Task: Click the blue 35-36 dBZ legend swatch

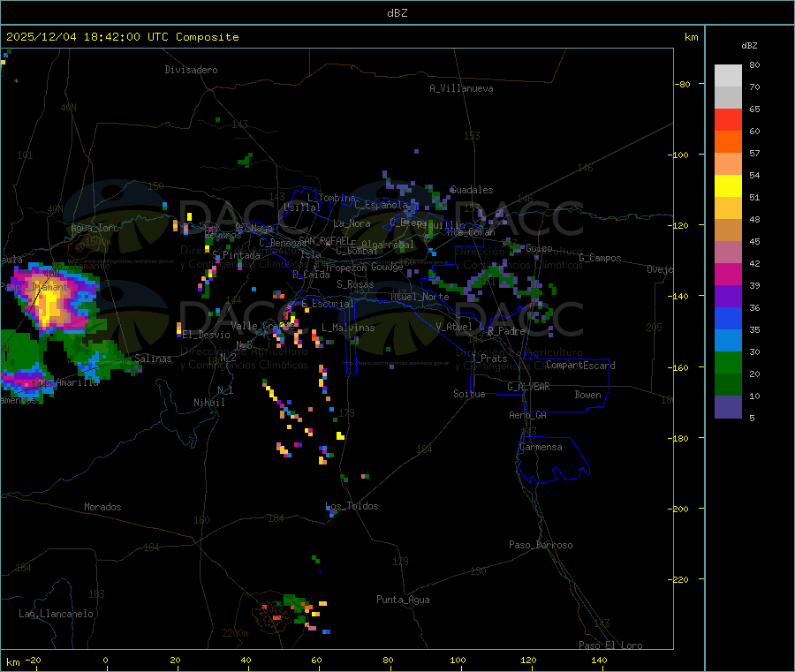Action: (728, 318)
